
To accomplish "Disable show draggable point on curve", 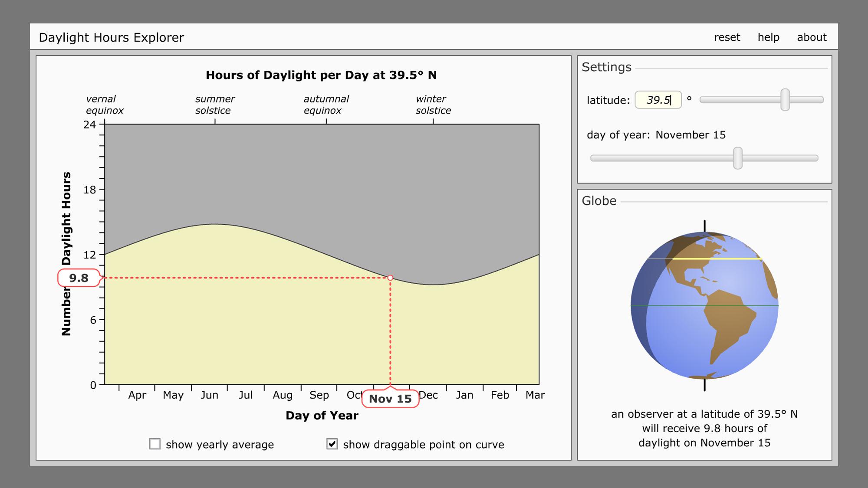I will coord(332,444).
